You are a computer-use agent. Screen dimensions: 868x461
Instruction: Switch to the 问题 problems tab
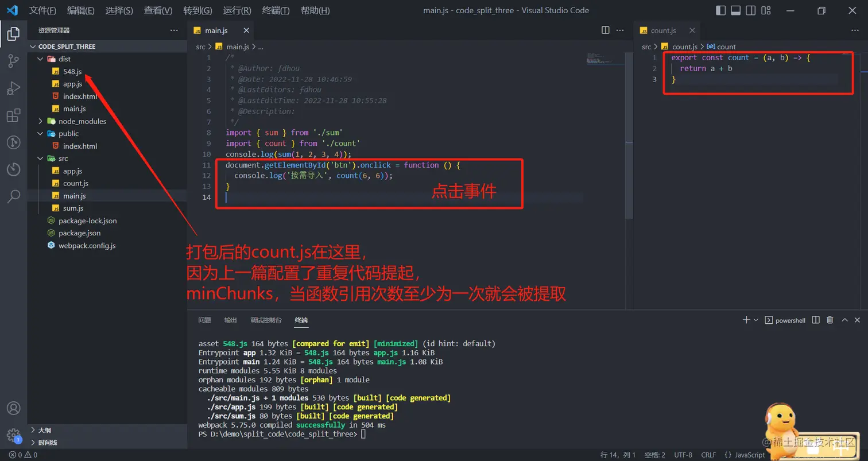(x=204, y=320)
